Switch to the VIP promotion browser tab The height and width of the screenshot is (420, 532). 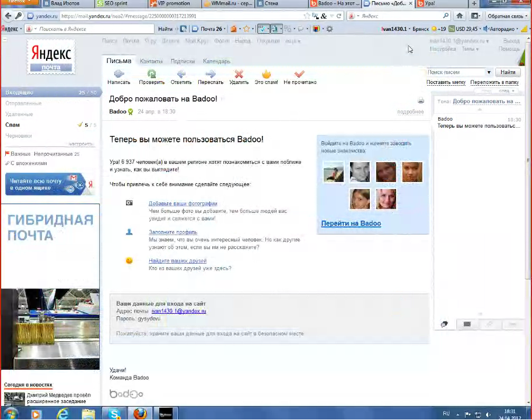(174, 3)
